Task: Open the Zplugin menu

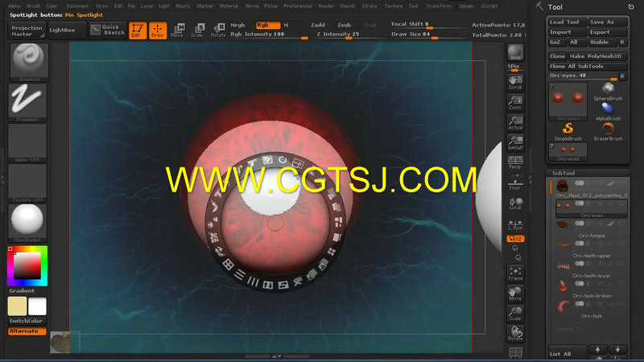Action: pyautogui.click(x=466, y=6)
